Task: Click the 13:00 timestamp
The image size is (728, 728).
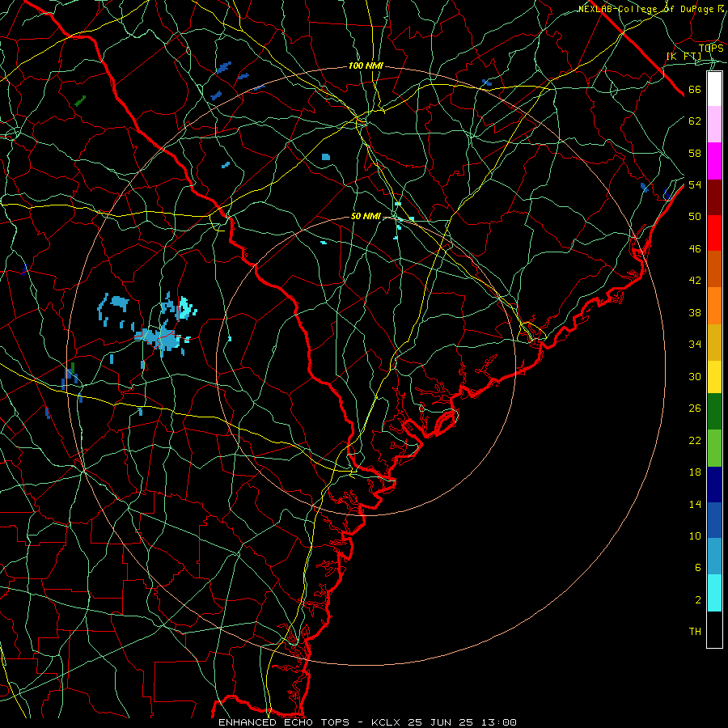Action: click(x=498, y=722)
